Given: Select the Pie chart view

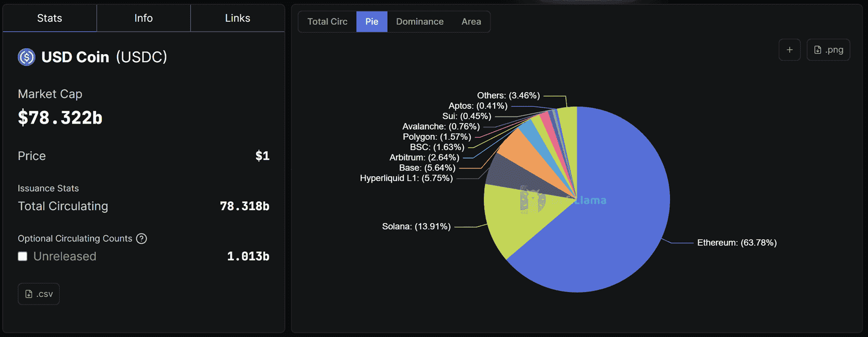Looking at the screenshot, I should [x=372, y=22].
